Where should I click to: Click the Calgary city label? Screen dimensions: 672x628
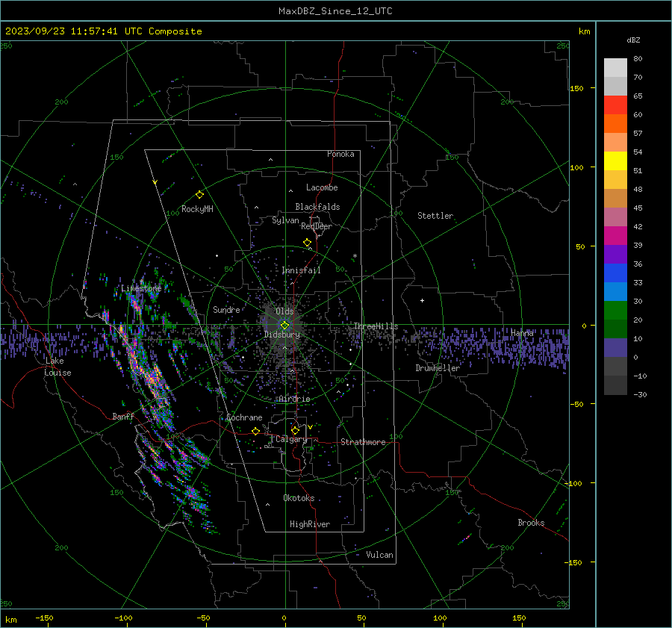(291, 439)
